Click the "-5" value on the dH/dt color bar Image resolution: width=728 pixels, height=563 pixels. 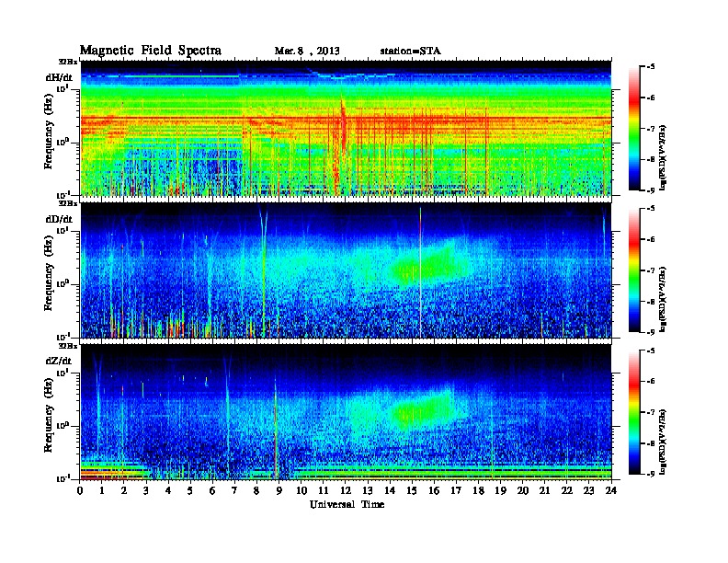coord(651,67)
